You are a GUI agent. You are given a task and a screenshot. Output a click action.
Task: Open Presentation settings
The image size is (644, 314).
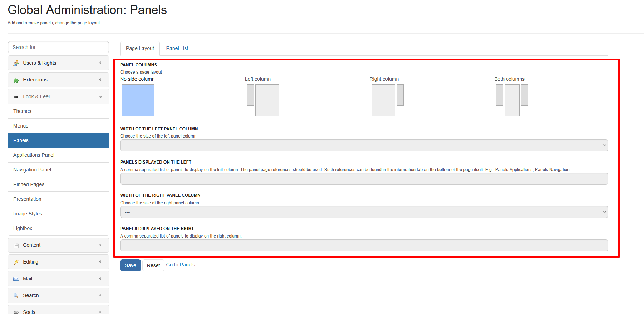(58, 199)
